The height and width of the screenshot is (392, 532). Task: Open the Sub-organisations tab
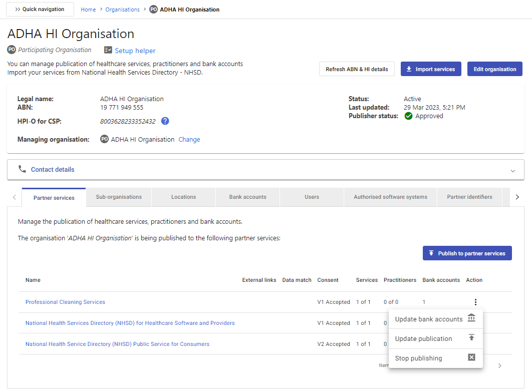[119, 197]
